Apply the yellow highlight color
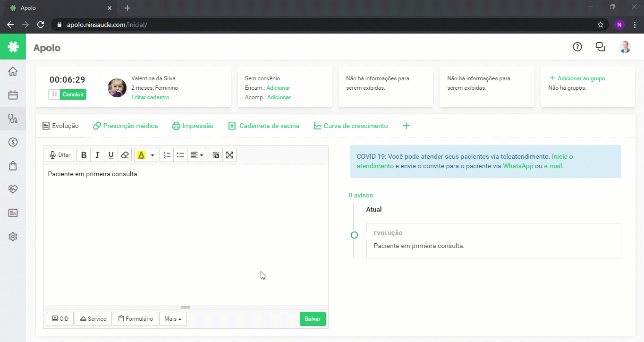Screen dimensions: 644x342 click(x=141, y=155)
